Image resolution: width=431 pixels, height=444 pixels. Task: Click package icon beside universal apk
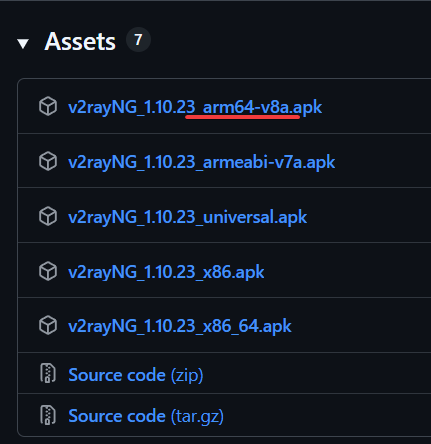coord(48,216)
